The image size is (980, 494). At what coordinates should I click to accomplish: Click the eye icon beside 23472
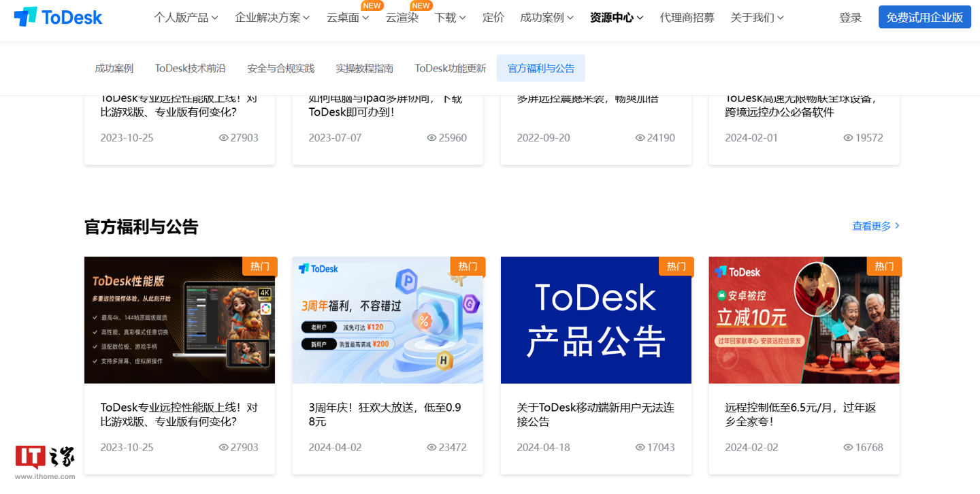click(431, 447)
